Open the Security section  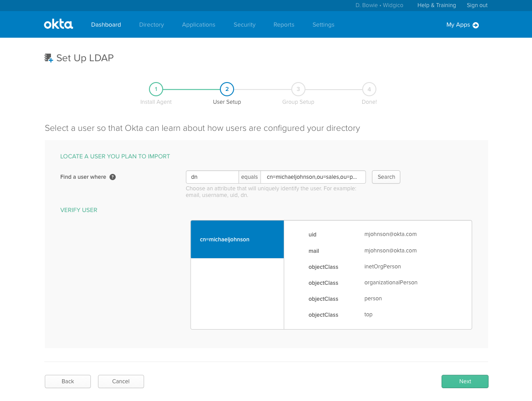click(x=244, y=24)
